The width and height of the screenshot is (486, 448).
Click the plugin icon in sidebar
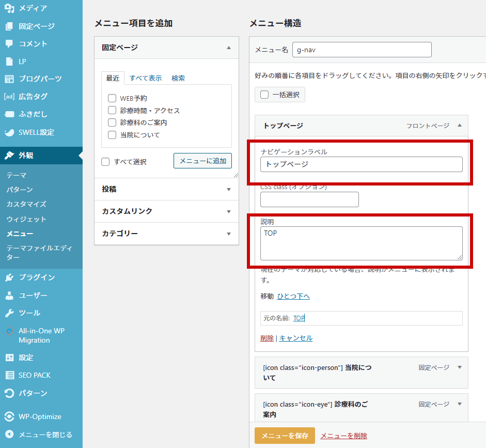[x=9, y=277]
